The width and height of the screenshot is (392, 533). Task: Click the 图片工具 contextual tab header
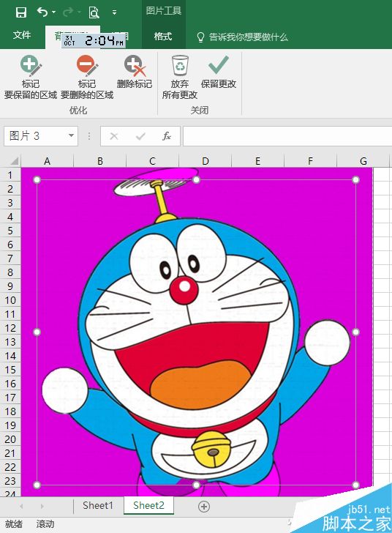pyautogui.click(x=163, y=11)
